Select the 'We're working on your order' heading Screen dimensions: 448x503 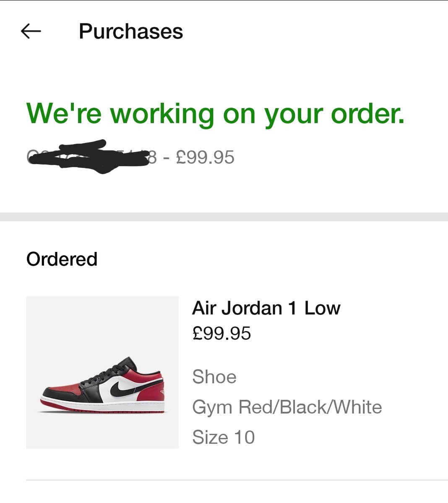[215, 114]
